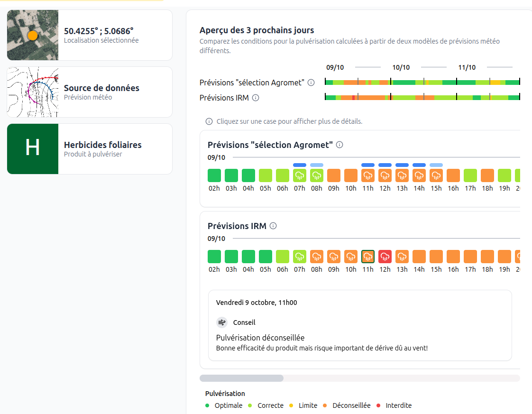
Task: Click 'Vendredi 9 octobre, 11h00' heading
Action: coord(257,303)
